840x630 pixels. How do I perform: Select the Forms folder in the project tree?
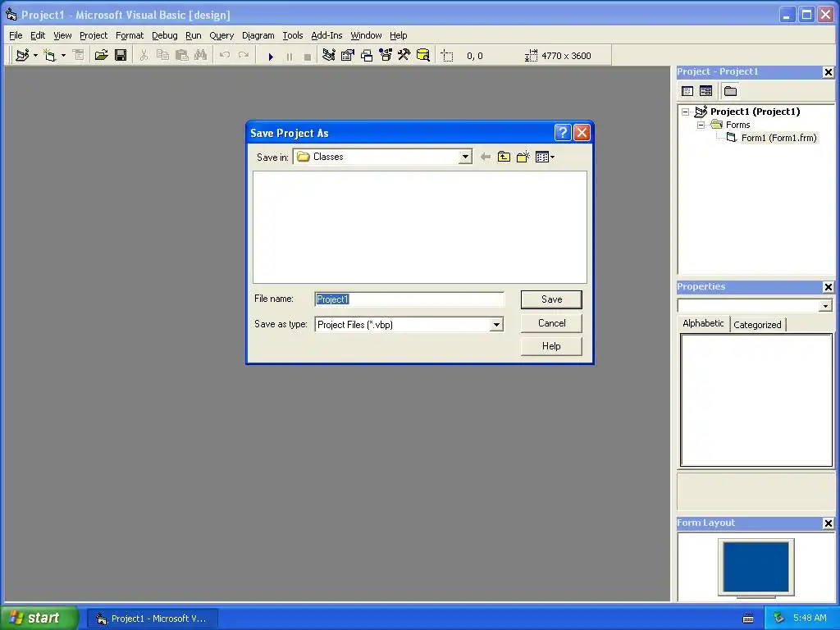tap(737, 125)
